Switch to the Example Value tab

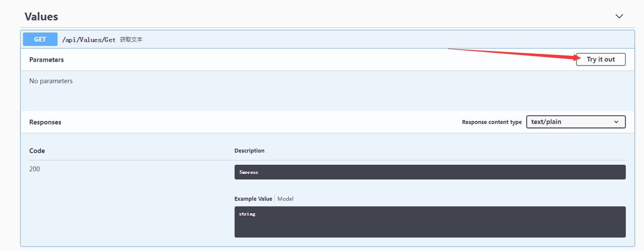pyautogui.click(x=253, y=199)
